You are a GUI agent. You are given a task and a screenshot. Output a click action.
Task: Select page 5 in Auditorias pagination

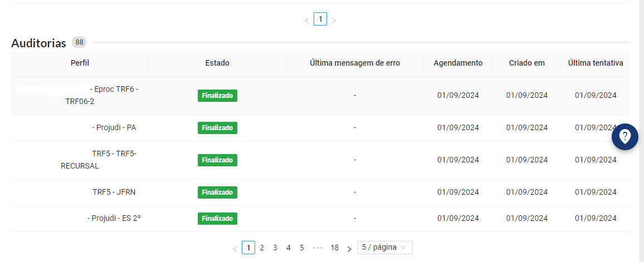[302, 248]
